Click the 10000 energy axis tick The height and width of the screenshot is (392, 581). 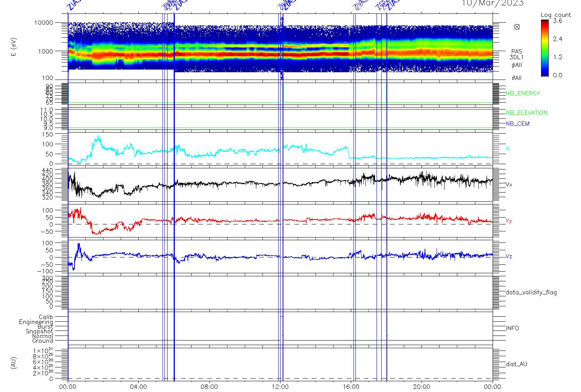coord(43,23)
